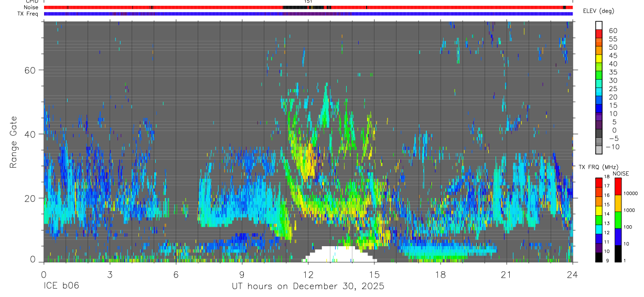Viewport: 644px width, 297px height.
Task: Click the light gray bottom segment of ELEV colorbar
Action: pos(598,151)
